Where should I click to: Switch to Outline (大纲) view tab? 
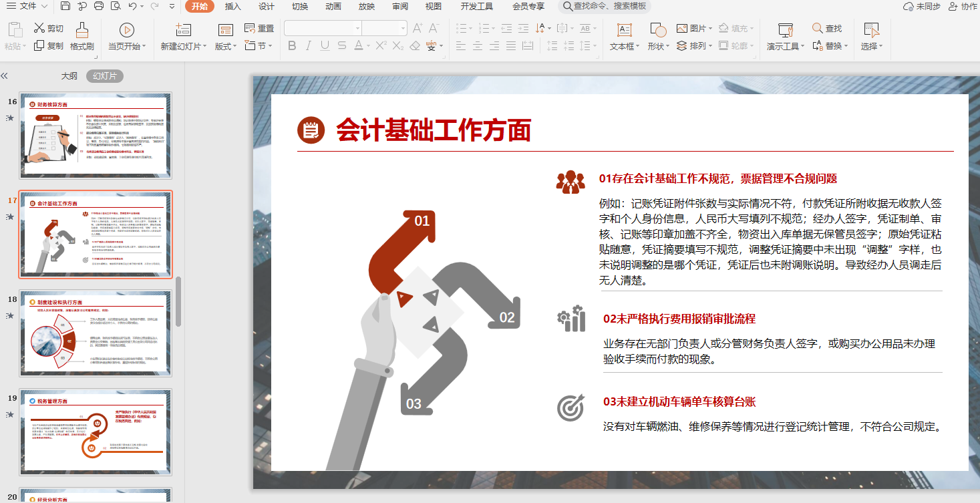[x=69, y=76]
